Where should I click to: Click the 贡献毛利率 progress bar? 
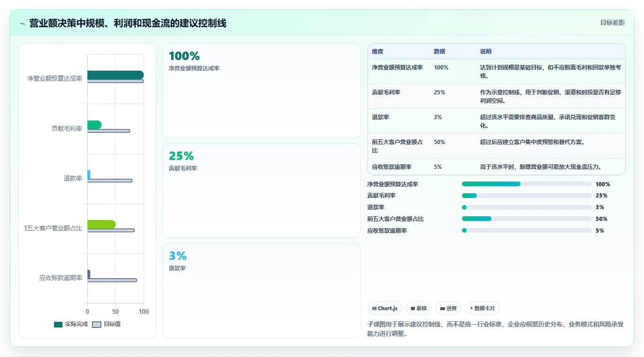(x=527, y=196)
